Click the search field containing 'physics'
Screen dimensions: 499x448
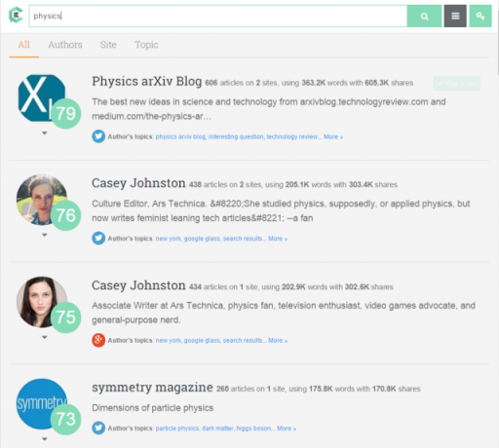point(218,16)
